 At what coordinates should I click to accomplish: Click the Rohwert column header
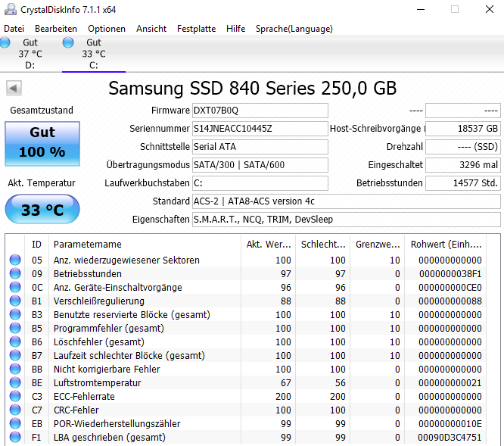[x=446, y=245]
